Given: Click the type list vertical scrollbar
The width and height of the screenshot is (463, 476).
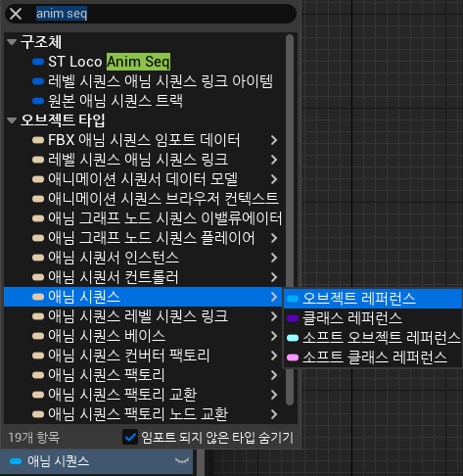Looking at the screenshot, I should pos(290,220).
